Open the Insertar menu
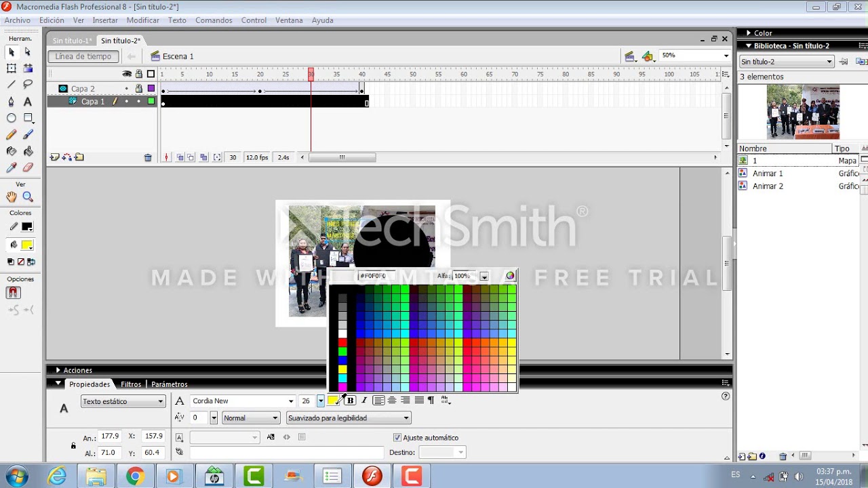This screenshot has height=488, width=868. point(105,20)
